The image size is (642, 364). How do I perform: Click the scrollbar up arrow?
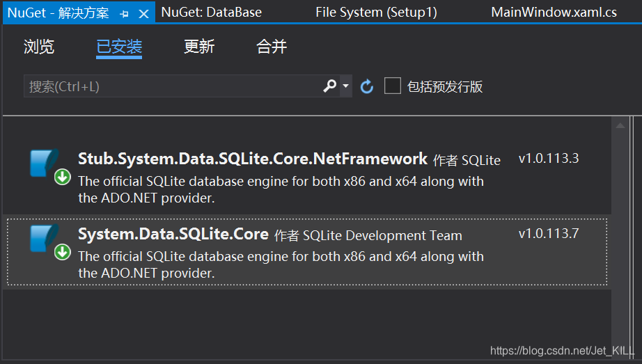click(620, 125)
